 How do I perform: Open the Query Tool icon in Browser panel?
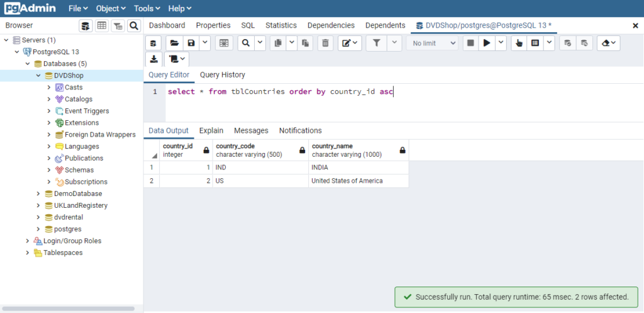86,26
